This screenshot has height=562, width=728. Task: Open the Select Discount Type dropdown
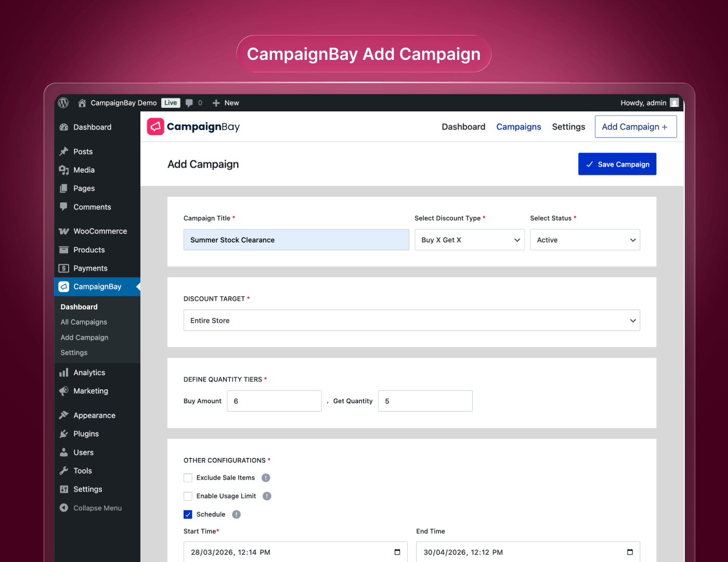tap(470, 240)
